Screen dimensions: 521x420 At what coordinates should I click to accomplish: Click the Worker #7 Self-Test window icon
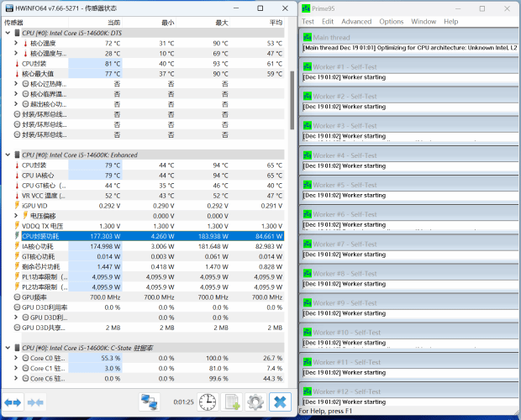[308, 244]
